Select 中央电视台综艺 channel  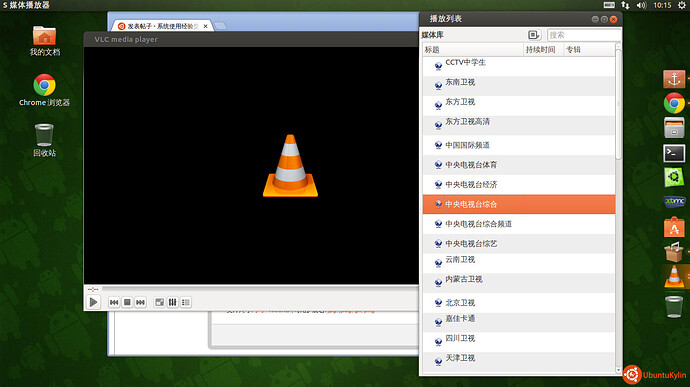point(518,243)
